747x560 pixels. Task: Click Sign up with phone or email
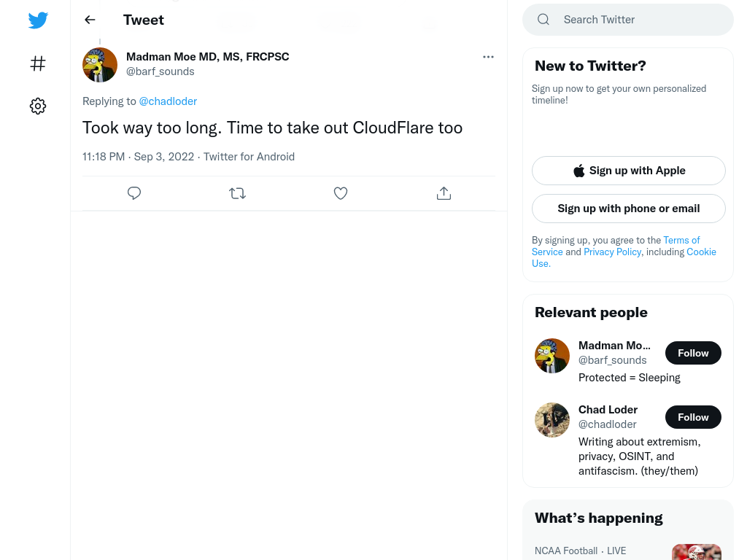(628, 209)
